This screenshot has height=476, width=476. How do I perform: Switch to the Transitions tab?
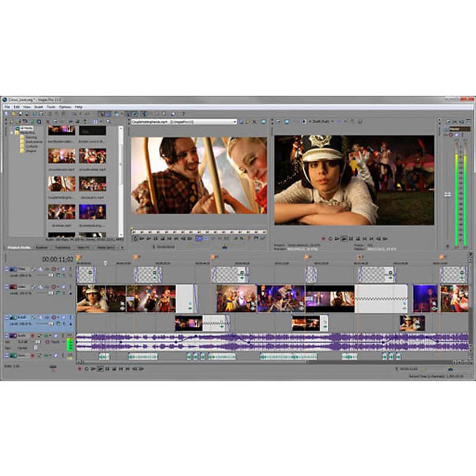tap(62, 248)
